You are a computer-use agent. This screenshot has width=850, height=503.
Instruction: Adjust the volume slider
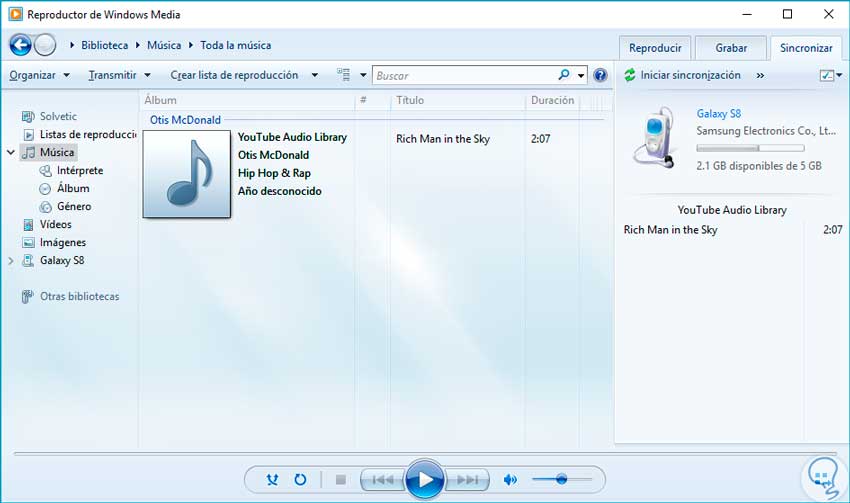click(x=562, y=479)
